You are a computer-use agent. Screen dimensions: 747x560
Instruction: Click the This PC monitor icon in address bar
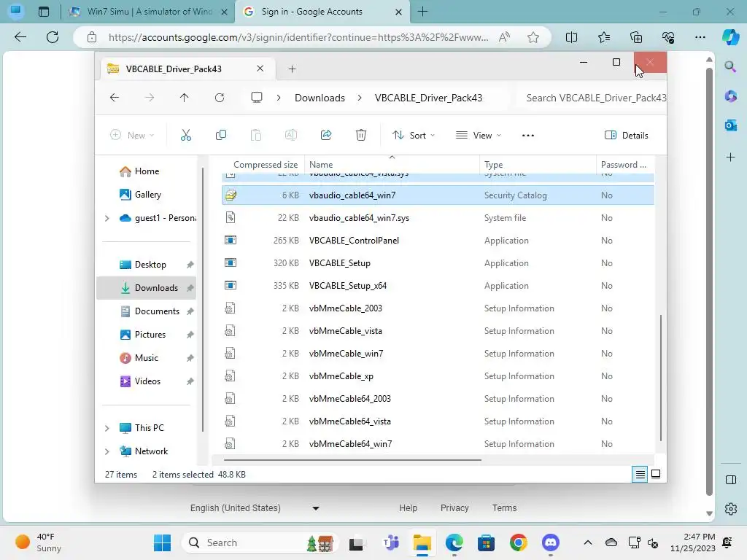click(x=257, y=98)
